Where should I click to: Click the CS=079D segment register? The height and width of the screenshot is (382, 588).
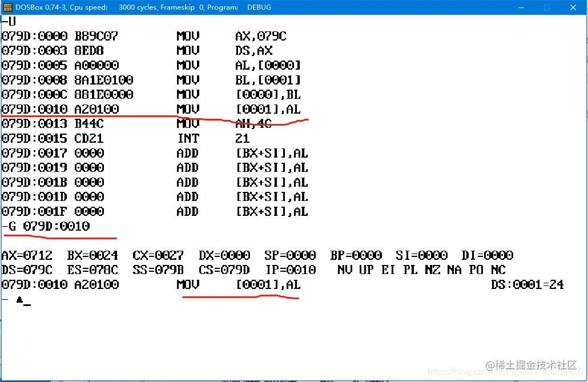click(224, 270)
